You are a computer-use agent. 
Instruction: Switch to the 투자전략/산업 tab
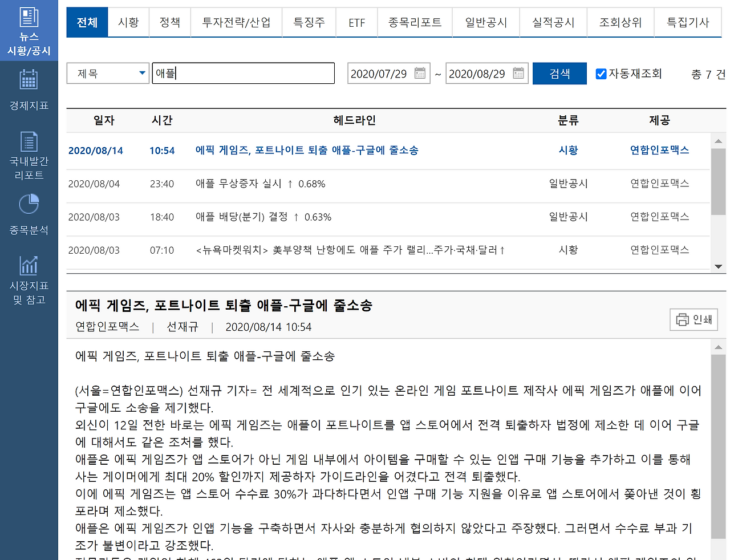click(237, 22)
